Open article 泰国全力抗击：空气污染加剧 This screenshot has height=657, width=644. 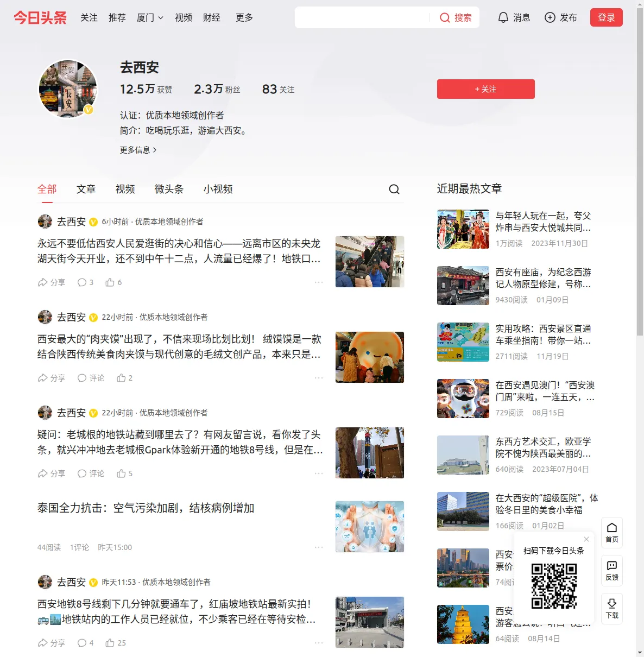pyautogui.click(x=146, y=508)
